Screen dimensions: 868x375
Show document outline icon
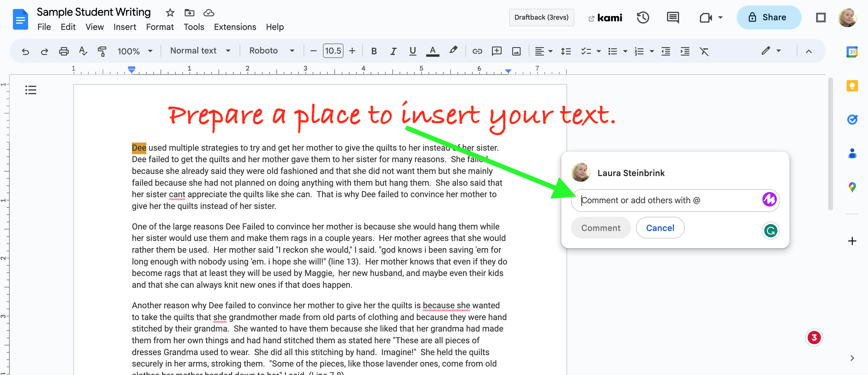tap(31, 90)
